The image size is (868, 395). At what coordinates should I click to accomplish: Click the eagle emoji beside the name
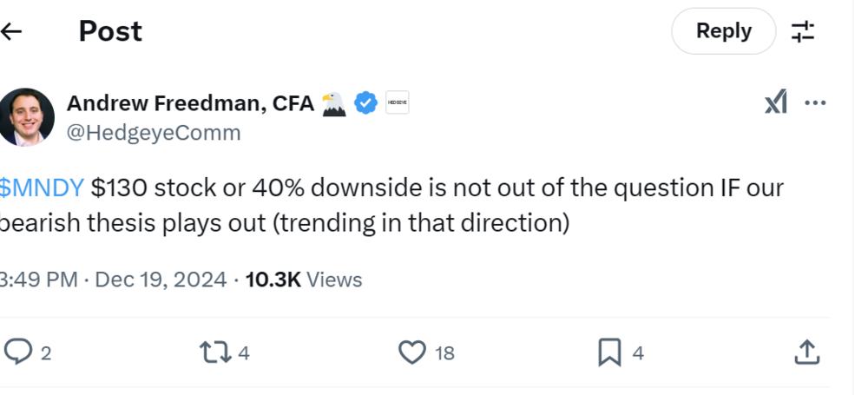point(334,103)
